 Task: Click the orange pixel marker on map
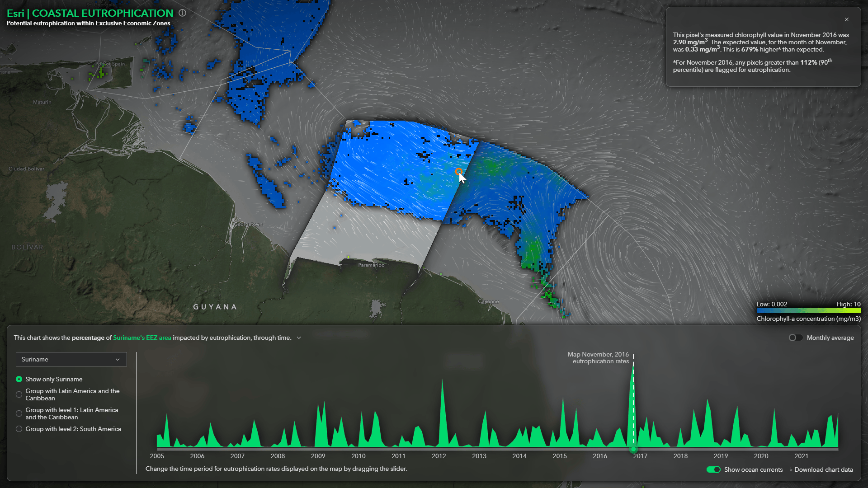pos(458,172)
